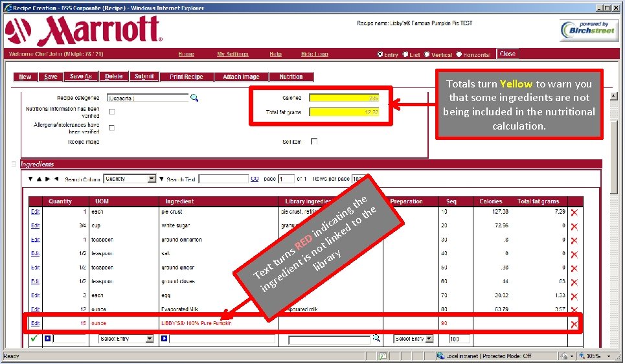The width and height of the screenshot is (625, 364).
Task: Select the List view radio button
Action: point(405,54)
